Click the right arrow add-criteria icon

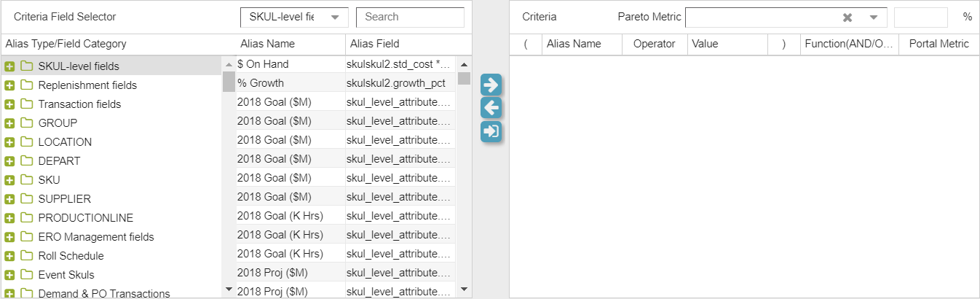[491, 85]
